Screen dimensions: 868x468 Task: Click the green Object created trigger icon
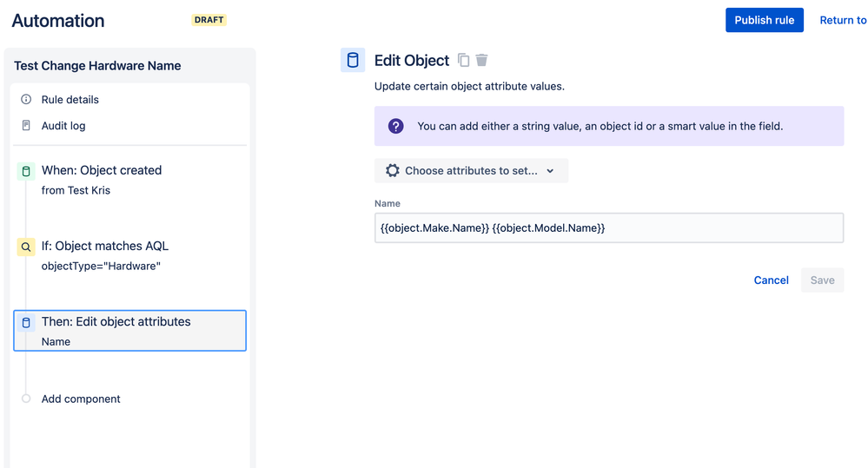26,171
